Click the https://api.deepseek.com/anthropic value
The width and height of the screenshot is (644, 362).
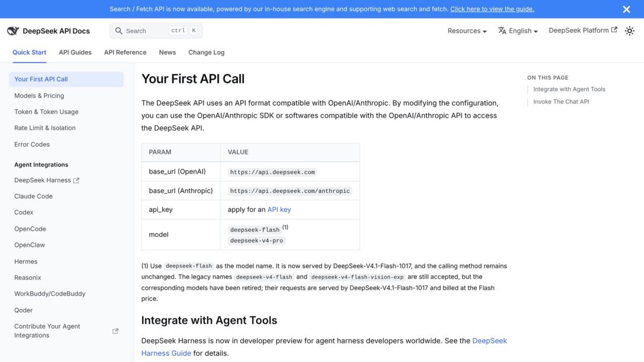pyautogui.click(x=290, y=191)
